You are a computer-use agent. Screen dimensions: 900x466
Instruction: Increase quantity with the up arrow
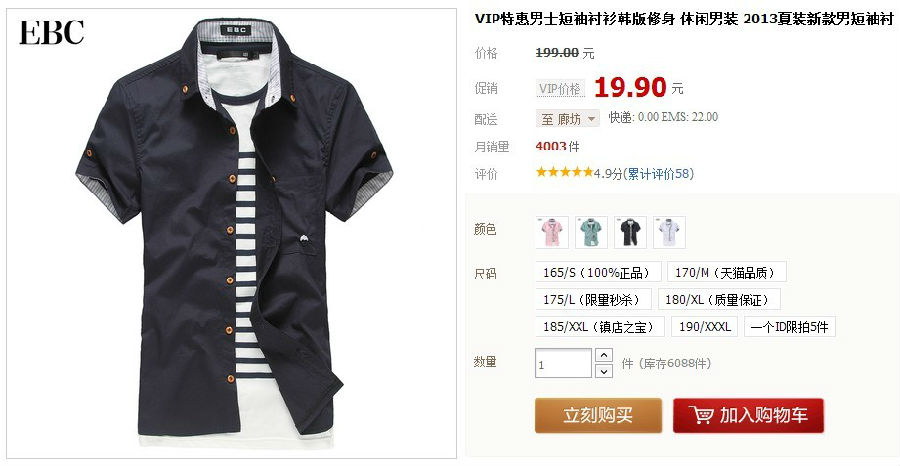pos(604,355)
